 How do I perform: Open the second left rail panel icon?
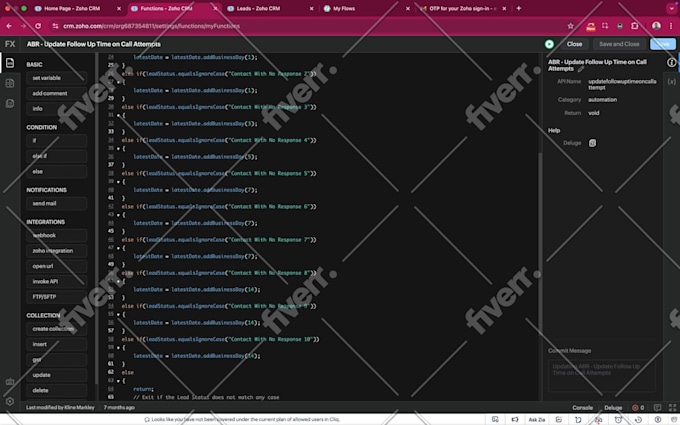pos(10,83)
